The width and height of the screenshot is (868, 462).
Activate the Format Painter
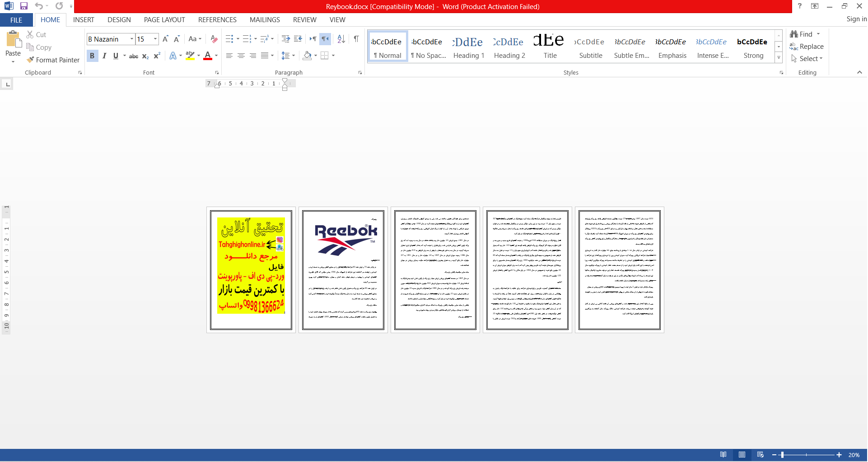point(53,60)
